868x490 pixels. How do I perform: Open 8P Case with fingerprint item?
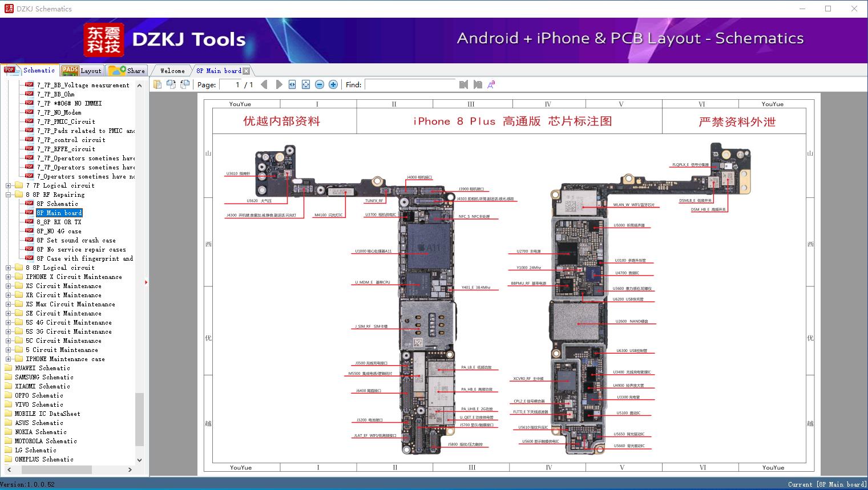pos(84,258)
